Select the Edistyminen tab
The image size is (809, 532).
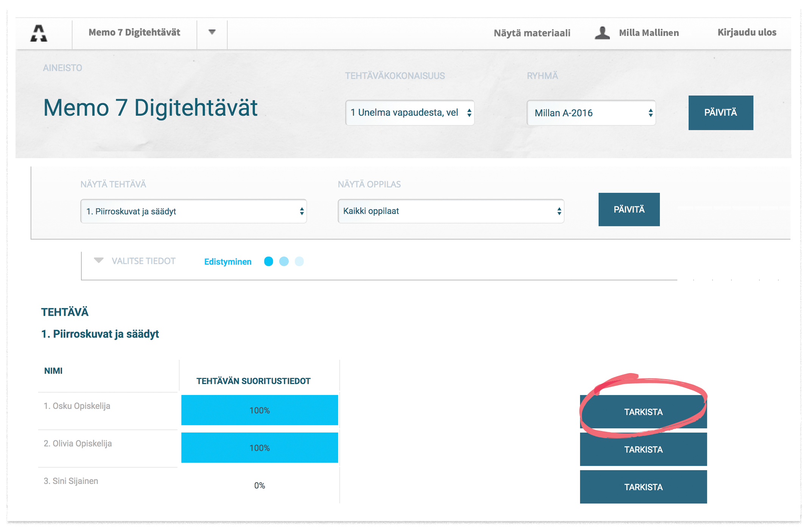point(228,262)
